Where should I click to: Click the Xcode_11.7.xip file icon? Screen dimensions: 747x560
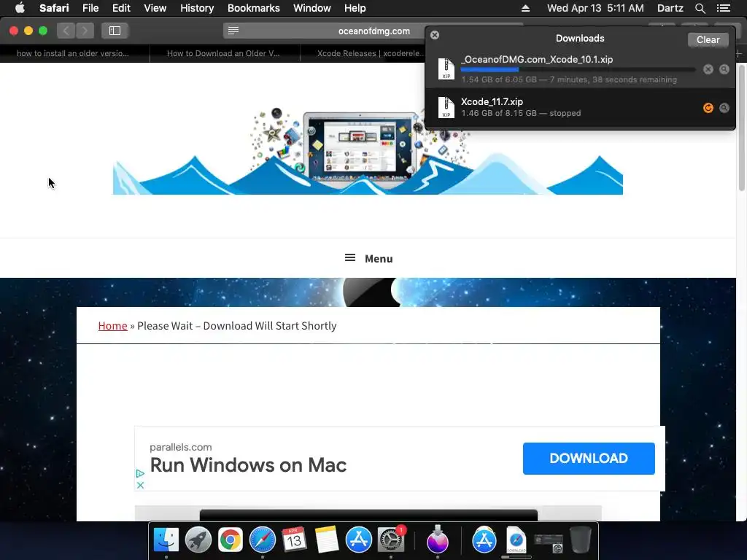point(446,107)
